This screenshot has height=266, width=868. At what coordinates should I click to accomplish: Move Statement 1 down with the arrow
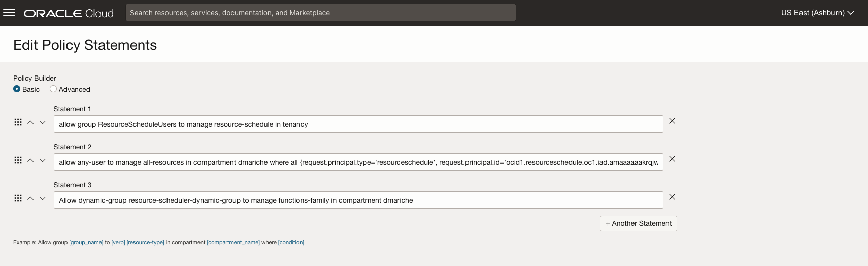(43, 122)
